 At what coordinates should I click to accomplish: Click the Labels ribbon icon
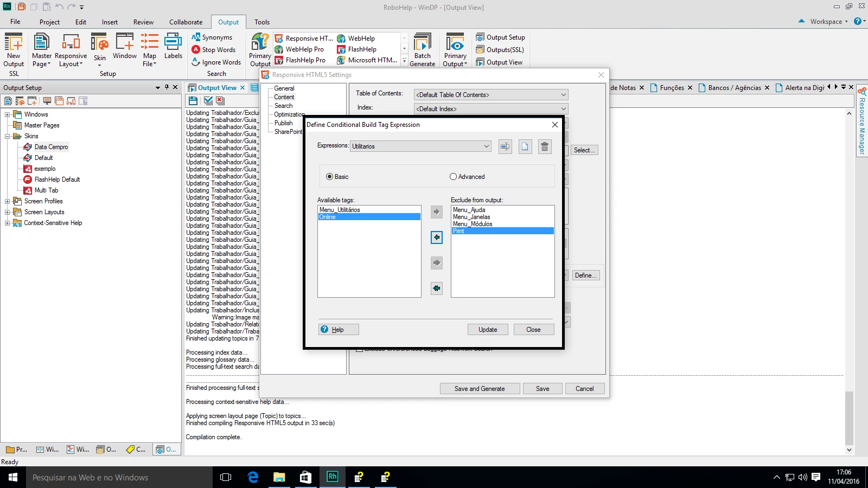[173, 46]
